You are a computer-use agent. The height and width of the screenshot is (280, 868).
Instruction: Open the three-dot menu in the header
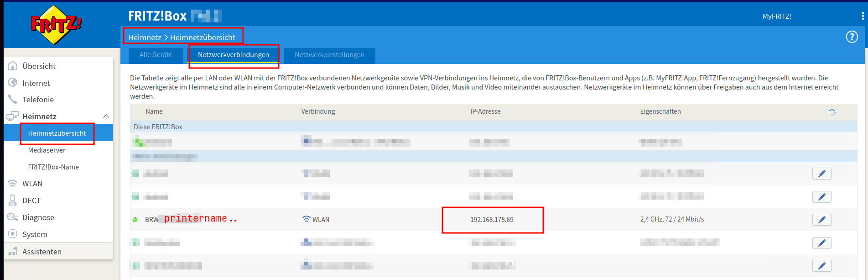[863, 16]
